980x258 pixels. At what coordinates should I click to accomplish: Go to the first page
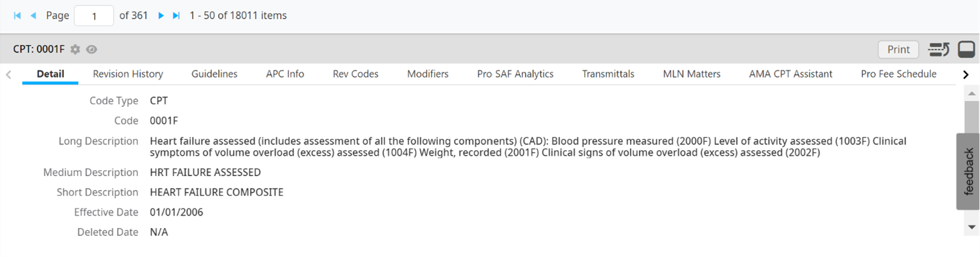pos(17,15)
